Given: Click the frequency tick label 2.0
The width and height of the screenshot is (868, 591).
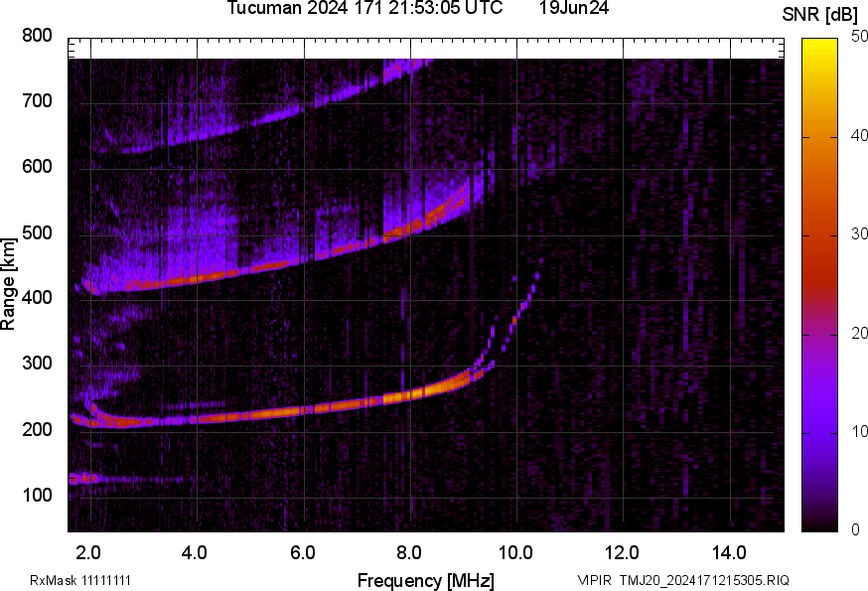Looking at the screenshot, I should (x=88, y=553).
